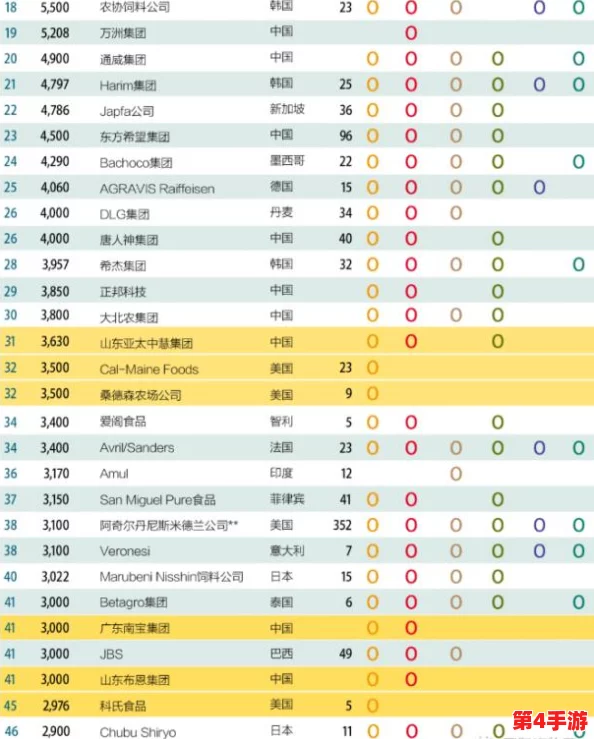The height and width of the screenshot is (739, 594).
Task: Click the Veronesi company name
Action: click(x=125, y=551)
